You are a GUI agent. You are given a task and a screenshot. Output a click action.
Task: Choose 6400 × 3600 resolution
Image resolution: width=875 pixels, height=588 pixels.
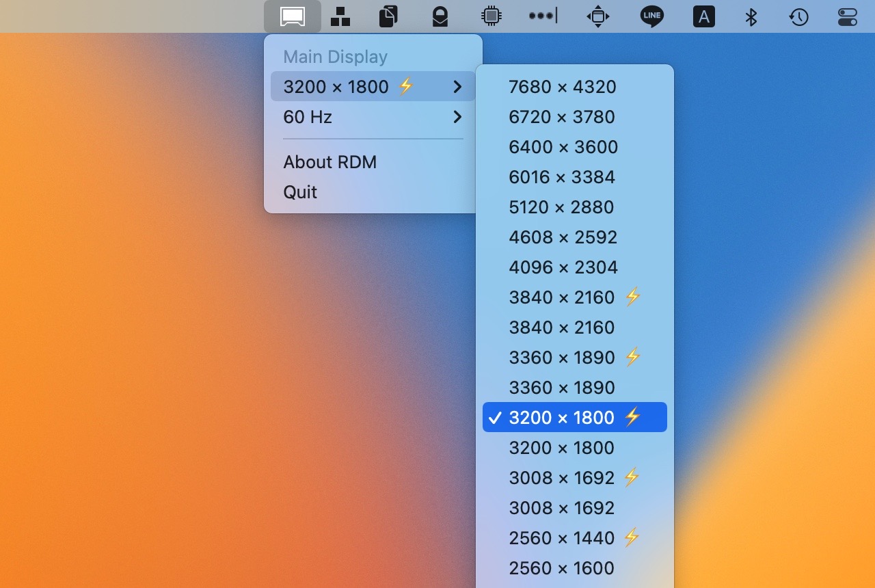click(575, 147)
